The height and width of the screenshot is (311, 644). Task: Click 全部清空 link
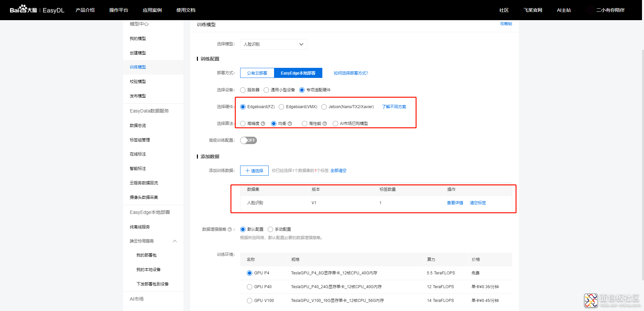[338, 171]
